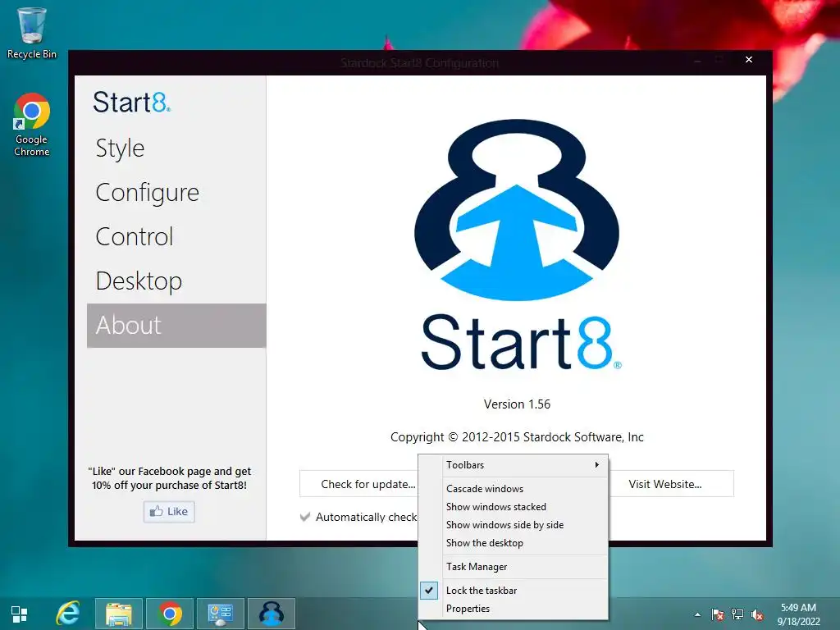Click Check for update button
840x630 pixels.
359,484
